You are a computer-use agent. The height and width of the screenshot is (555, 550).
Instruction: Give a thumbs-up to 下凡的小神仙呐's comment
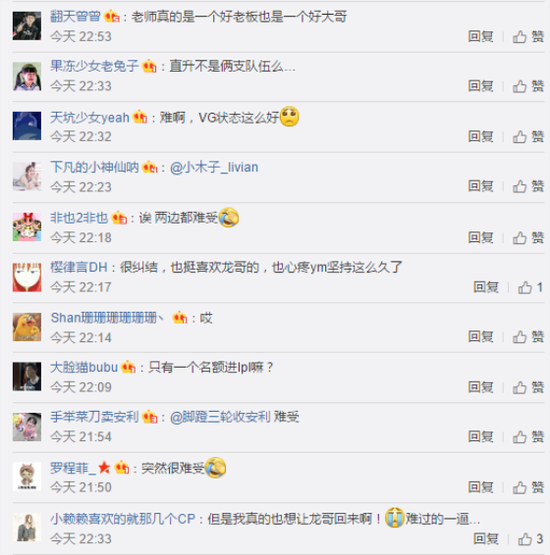click(528, 186)
